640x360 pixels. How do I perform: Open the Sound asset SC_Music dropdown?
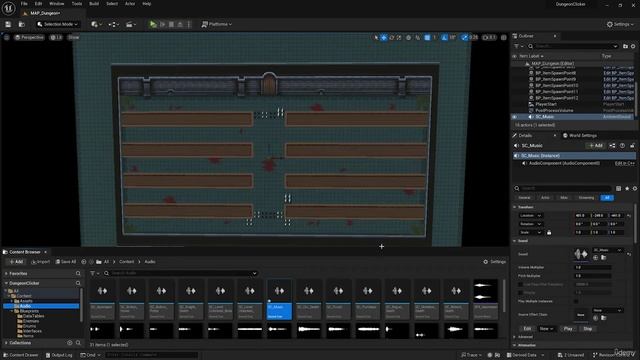607,250
